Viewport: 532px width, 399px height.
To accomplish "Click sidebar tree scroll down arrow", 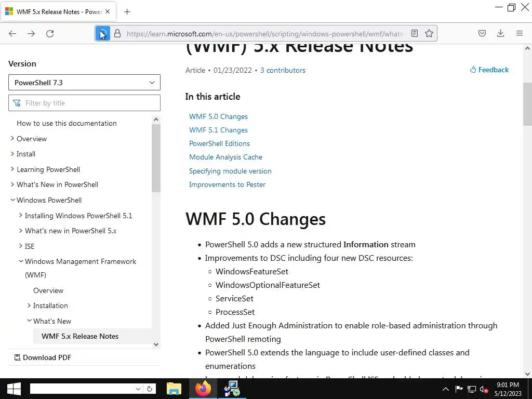I will point(156,344).
